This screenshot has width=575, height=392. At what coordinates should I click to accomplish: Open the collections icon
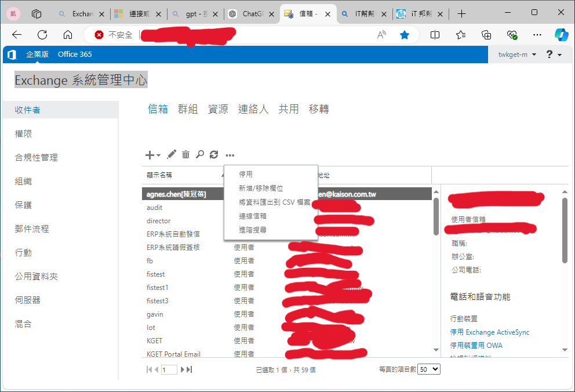click(486, 35)
